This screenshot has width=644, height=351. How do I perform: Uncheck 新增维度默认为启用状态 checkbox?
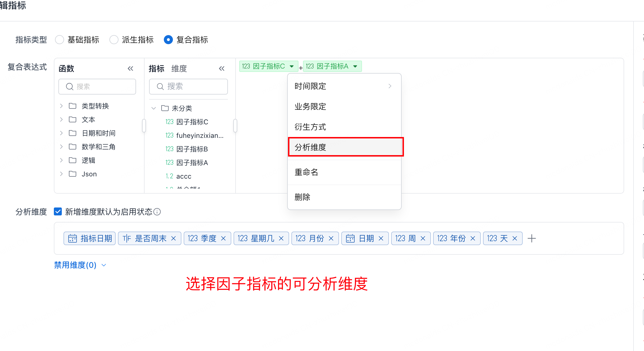click(x=58, y=212)
